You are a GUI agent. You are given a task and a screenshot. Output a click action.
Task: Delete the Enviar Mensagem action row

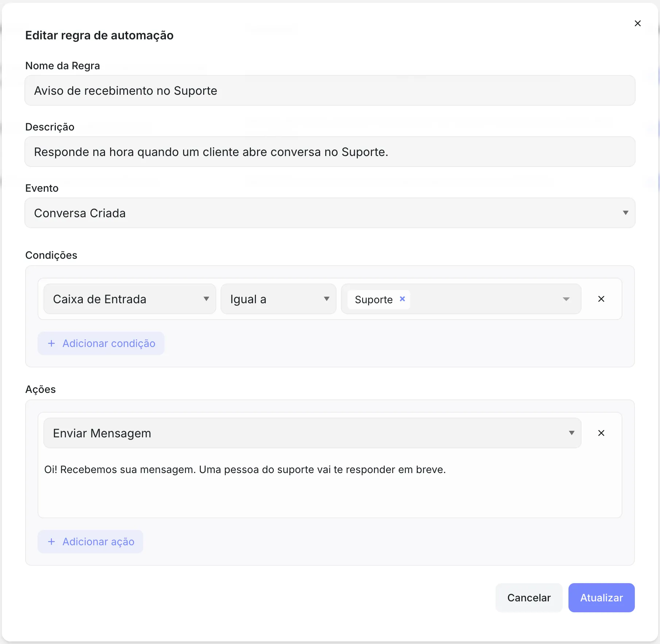(601, 433)
